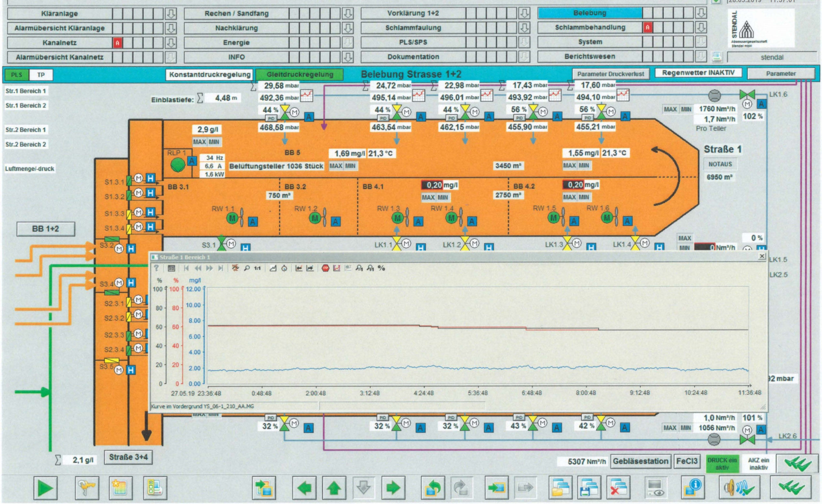Viewport: 822px width, 504px height.
Task: Switch to the TP tab
Action: (x=41, y=75)
